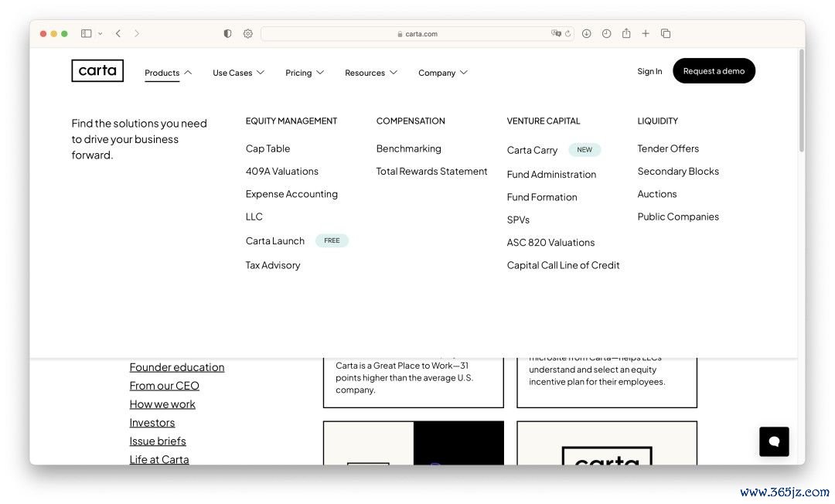Select Fund Formation

click(x=541, y=197)
